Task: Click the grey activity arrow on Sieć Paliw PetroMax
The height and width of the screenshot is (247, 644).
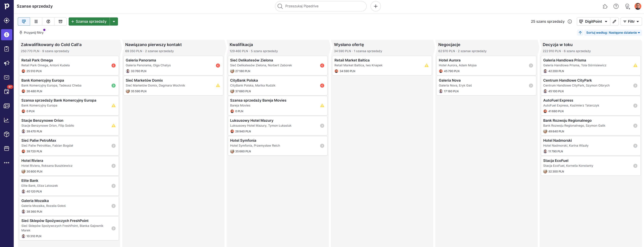Action: click(114, 146)
